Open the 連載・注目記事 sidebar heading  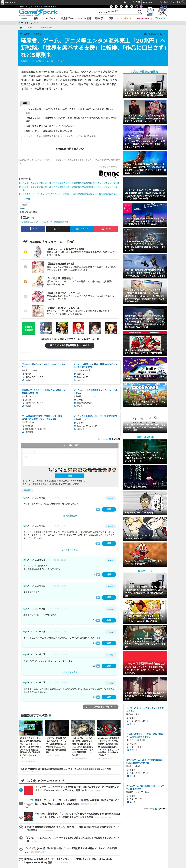pyautogui.click(x=145, y=437)
